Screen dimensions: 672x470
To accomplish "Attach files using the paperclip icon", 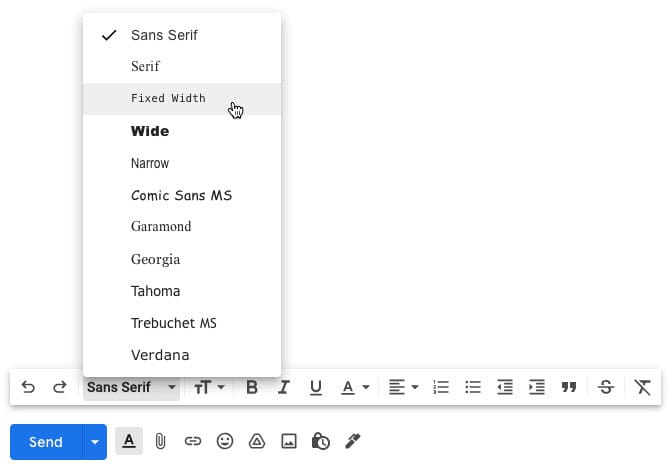I will 160,441.
